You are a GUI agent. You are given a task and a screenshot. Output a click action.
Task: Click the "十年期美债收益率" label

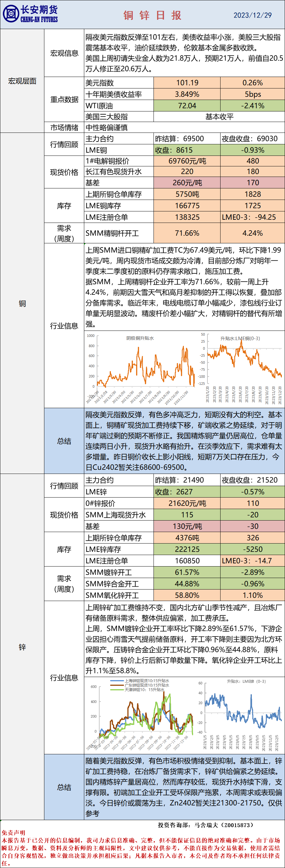pyautogui.click(x=119, y=94)
